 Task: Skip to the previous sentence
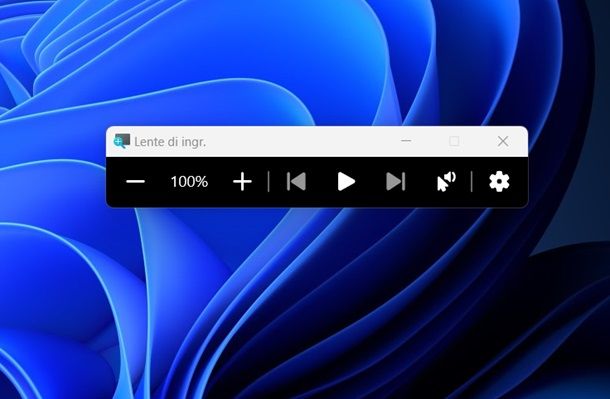coord(296,182)
